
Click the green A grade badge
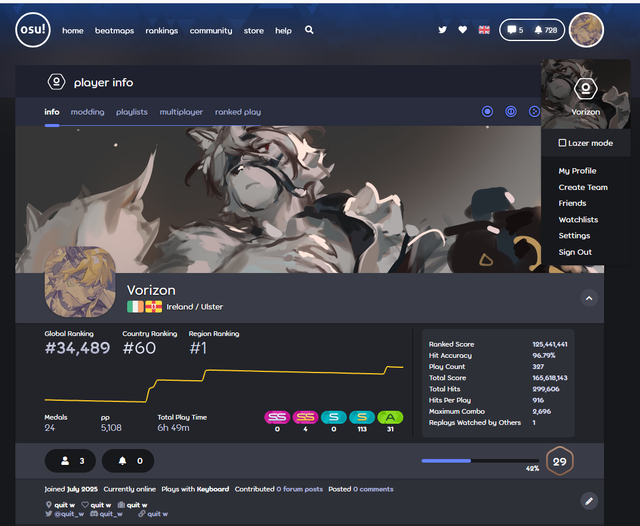click(x=390, y=417)
